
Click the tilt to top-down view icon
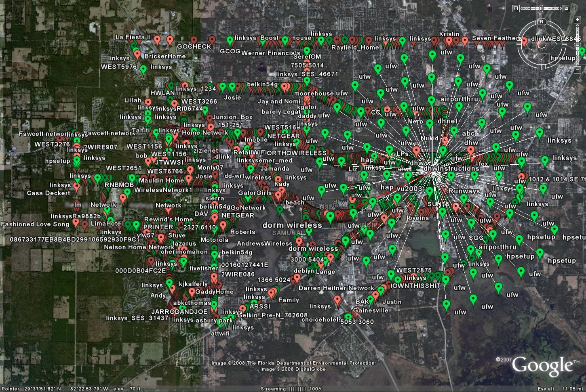[516, 8]
